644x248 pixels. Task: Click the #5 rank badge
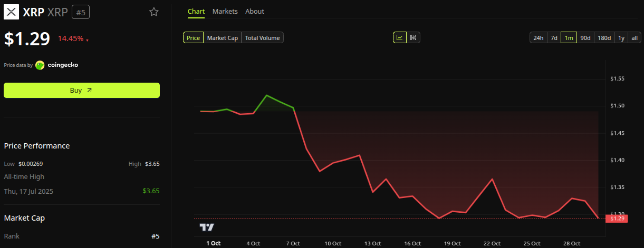81,12
